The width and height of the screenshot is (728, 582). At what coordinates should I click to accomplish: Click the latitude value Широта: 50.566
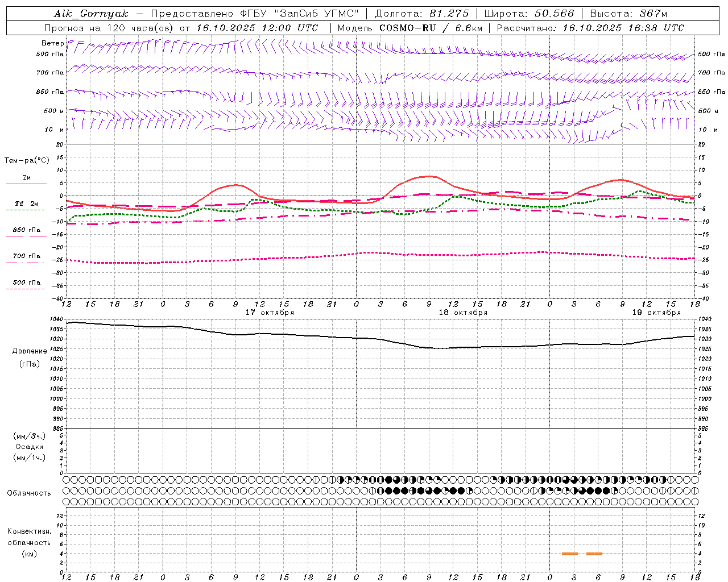click(528, 14)
